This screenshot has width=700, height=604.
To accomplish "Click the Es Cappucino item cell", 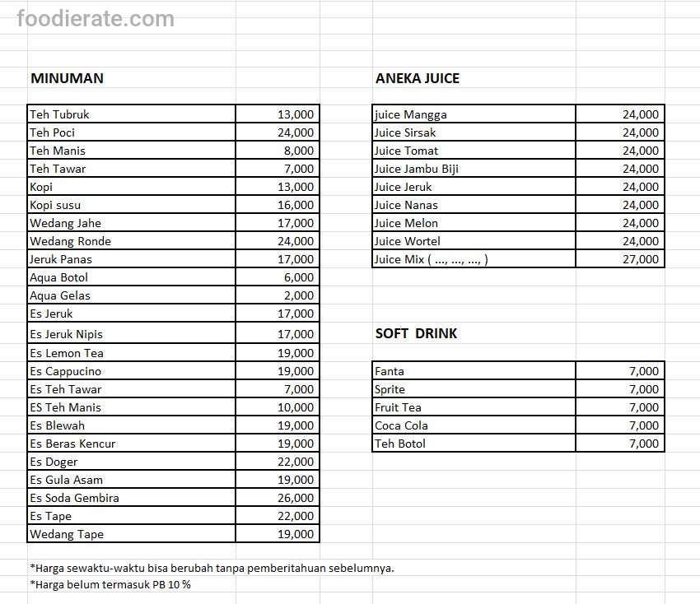I will [132, 371].
